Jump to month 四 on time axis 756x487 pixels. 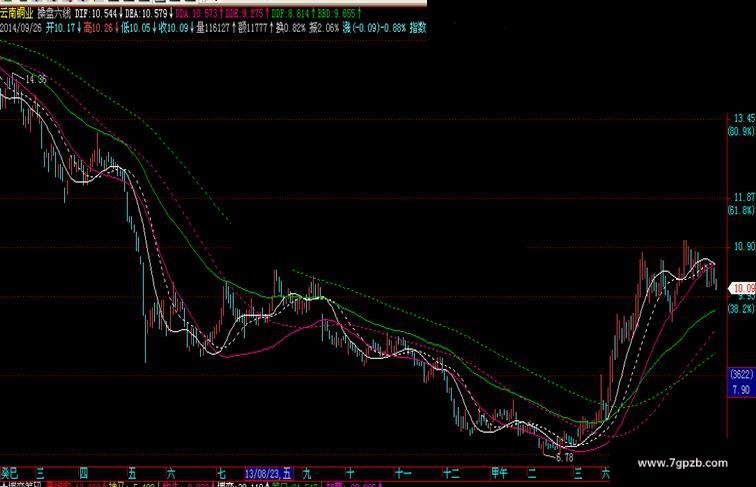tap(84, 473)
